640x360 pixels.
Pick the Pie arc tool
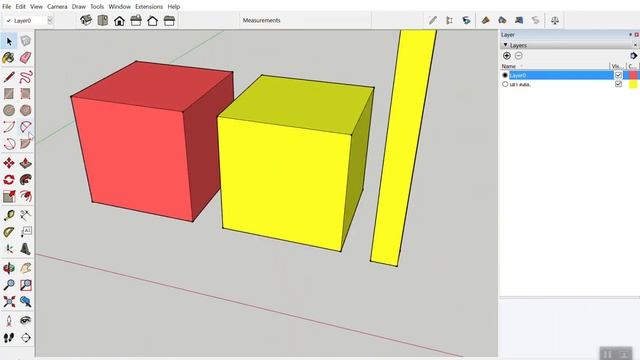click(x=26, y=144)
